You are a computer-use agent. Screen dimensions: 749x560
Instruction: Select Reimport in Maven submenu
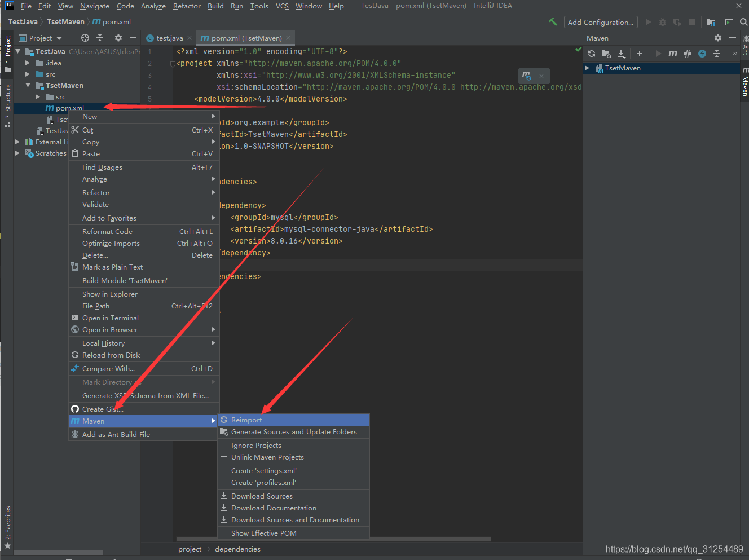pyautogui.click(x=293, y=420)
